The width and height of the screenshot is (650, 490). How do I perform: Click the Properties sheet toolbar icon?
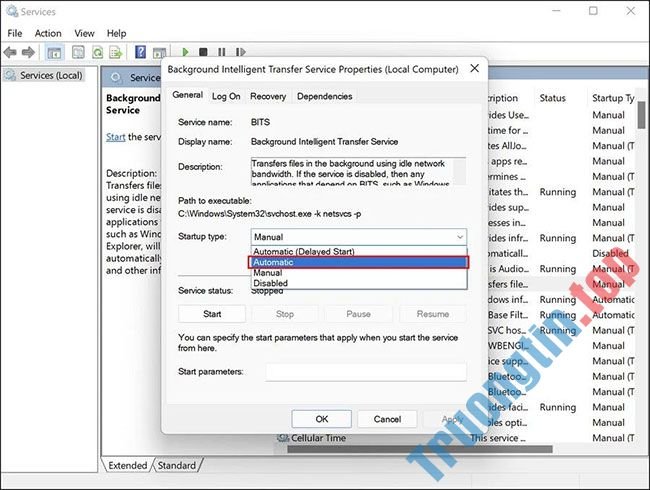[78, 52]
